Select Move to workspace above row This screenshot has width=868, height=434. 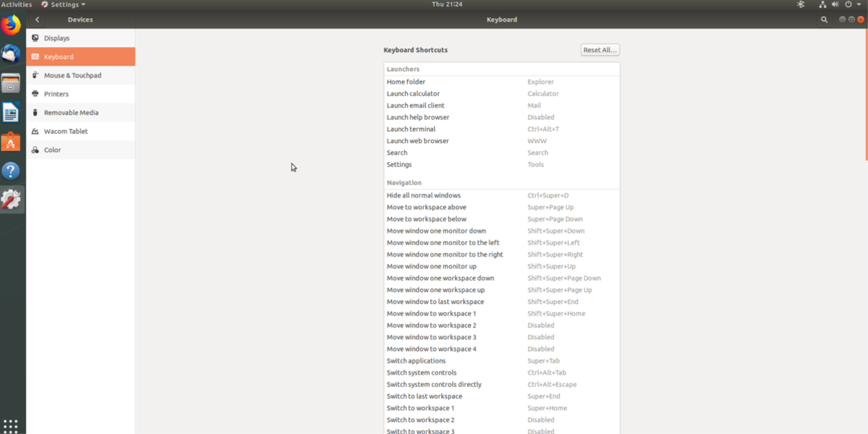coord(501,207)
